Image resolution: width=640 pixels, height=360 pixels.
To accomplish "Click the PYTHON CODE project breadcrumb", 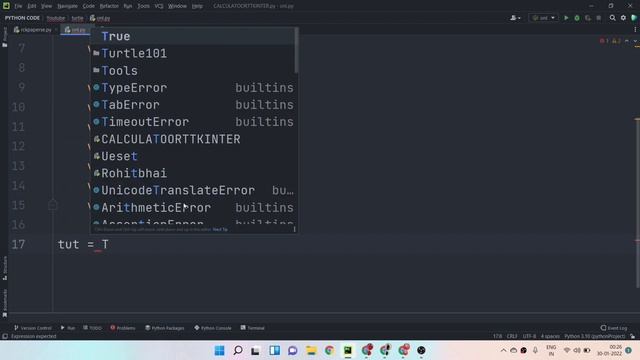I will [22, 18].
